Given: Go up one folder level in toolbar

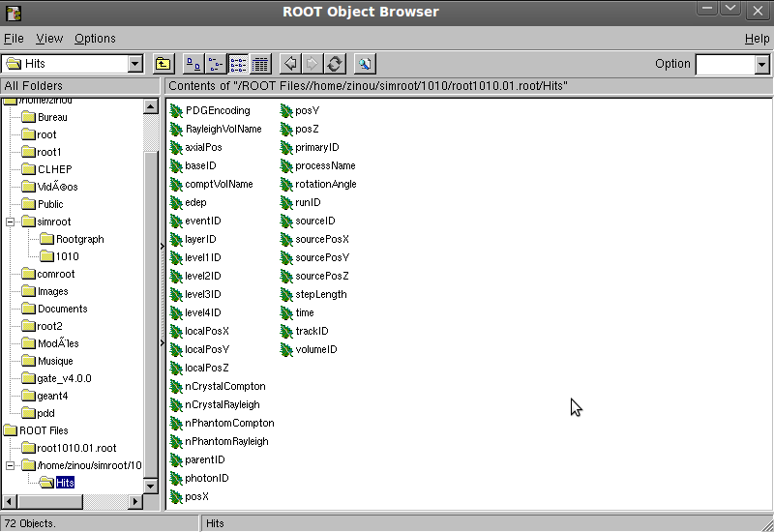Looking at the screenshot, I should coord(164,64).
